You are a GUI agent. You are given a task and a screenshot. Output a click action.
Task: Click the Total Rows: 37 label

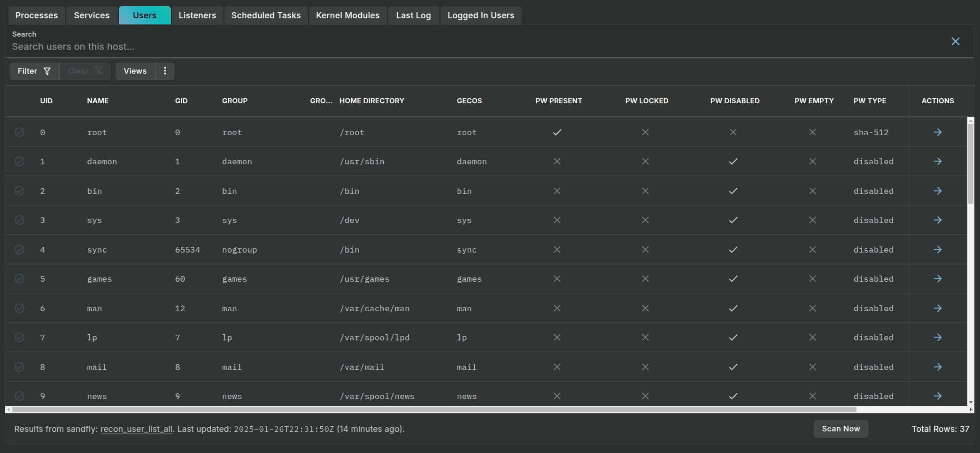(941, 429)
